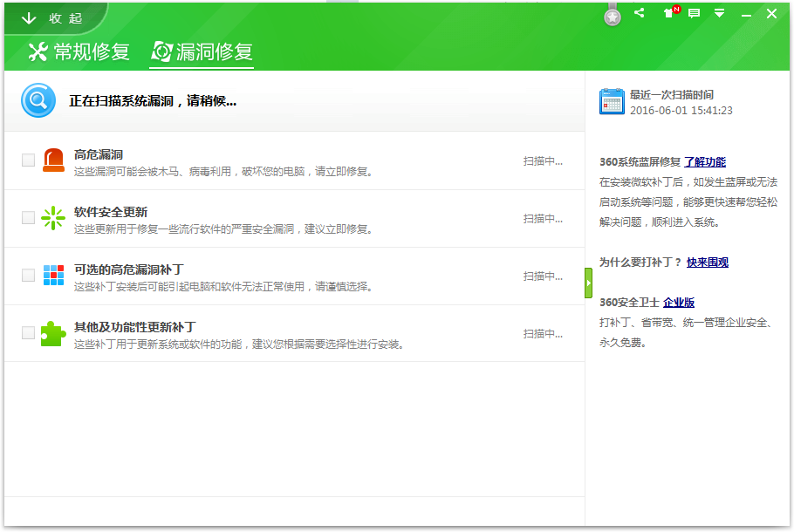Image resolution: width=794 pixels, height=532 pixels.
Task: Check the 高危漏洞 checkbox
Action: 28,160
